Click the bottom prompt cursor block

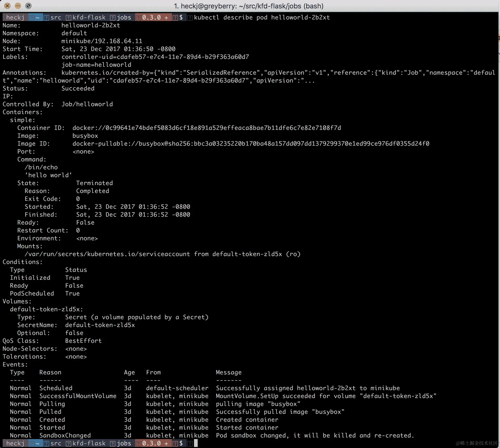coord(196,443)
